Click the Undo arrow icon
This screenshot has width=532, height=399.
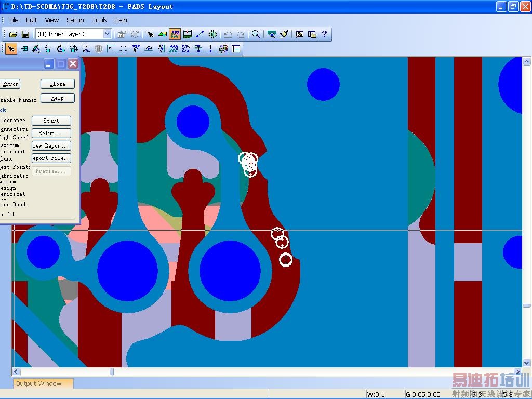[x=228, y=34]
